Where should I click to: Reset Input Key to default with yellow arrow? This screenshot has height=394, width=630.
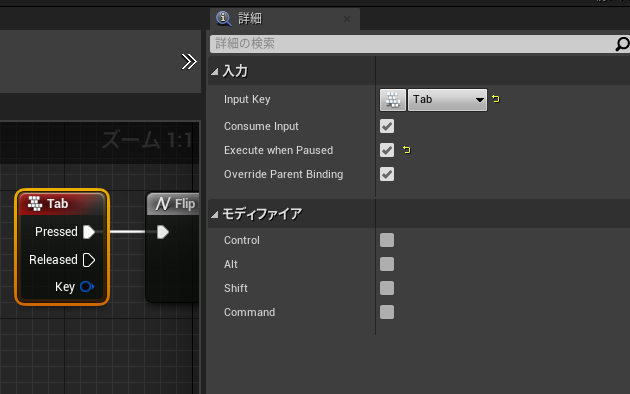(x=496, y=99)
